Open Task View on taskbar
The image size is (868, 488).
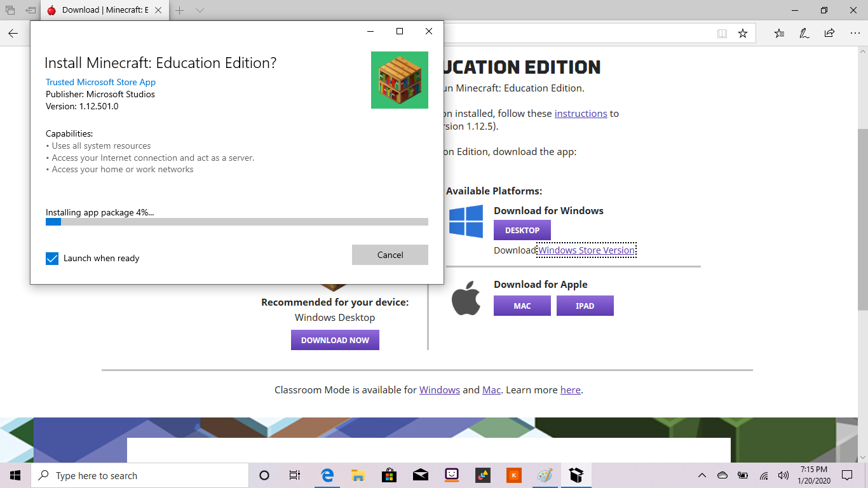tap(295, 475)
